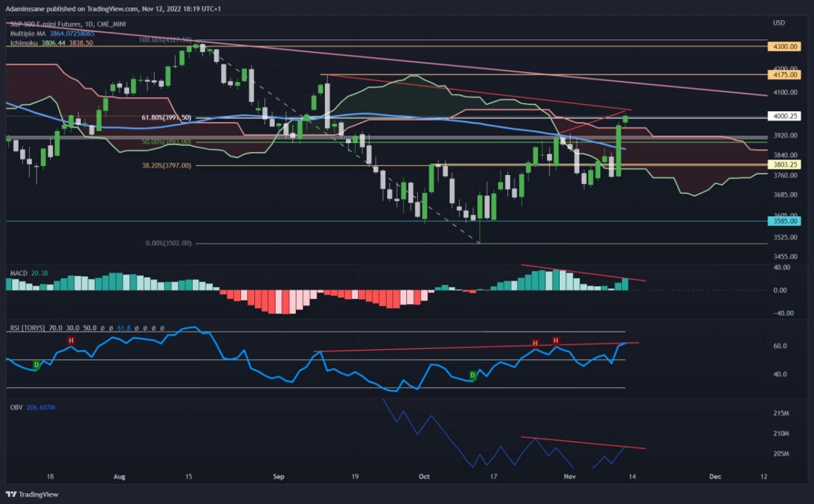Click the 38.20%(3797.00) Fibonacci label
Viewport: 814px width, 504px height.
point(166,165)
